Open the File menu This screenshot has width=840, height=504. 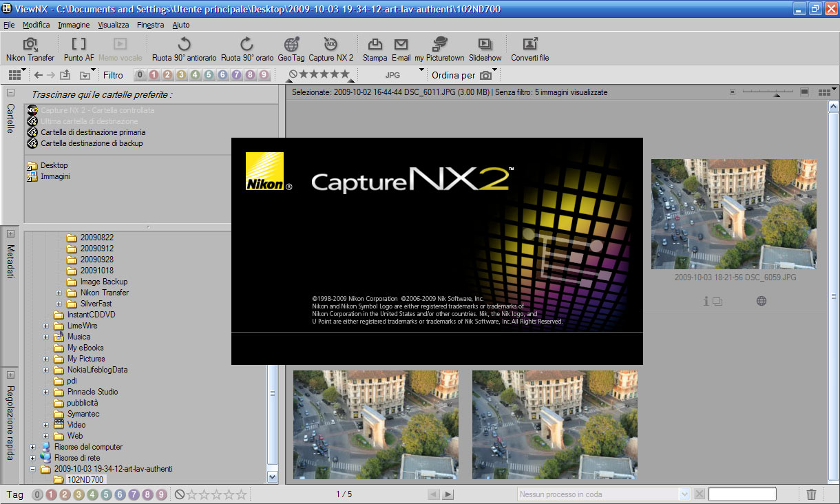click(9, 25)
